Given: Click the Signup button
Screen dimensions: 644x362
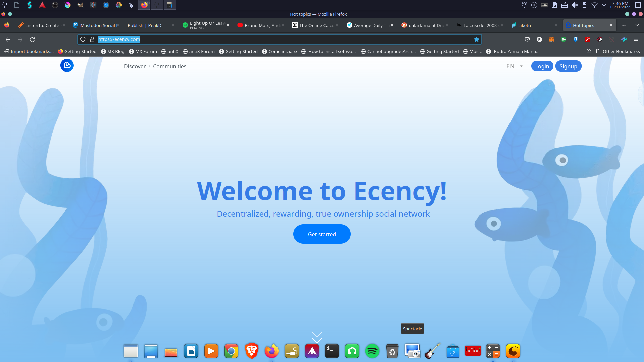Looking at the screenshot, I should coord(568,66).
